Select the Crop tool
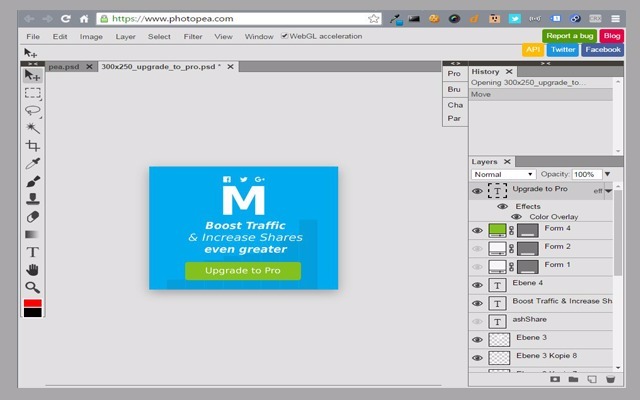Viewport: 640px width, 400px height. pyautogui.click(x=33, y=146)
